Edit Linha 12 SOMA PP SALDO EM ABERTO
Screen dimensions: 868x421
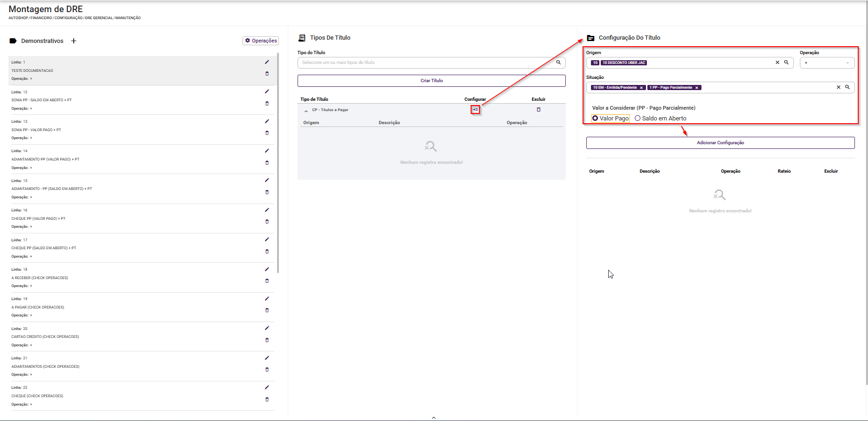click(267, 91)
